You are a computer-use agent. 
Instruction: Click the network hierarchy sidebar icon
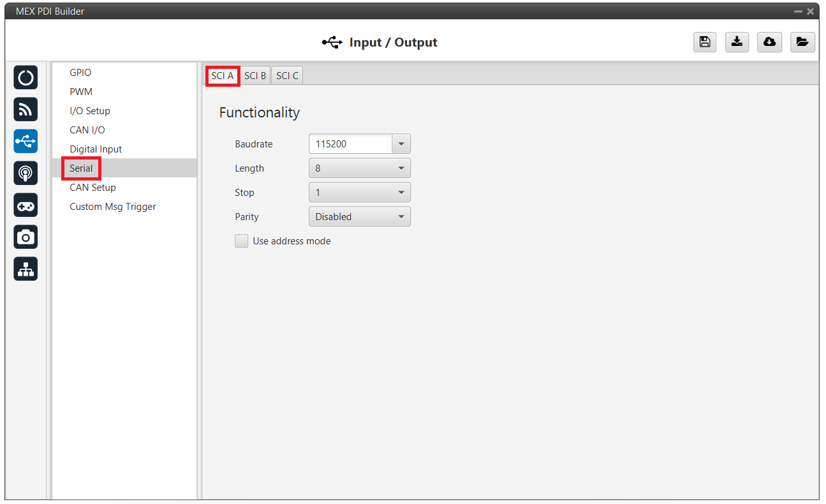26,269
